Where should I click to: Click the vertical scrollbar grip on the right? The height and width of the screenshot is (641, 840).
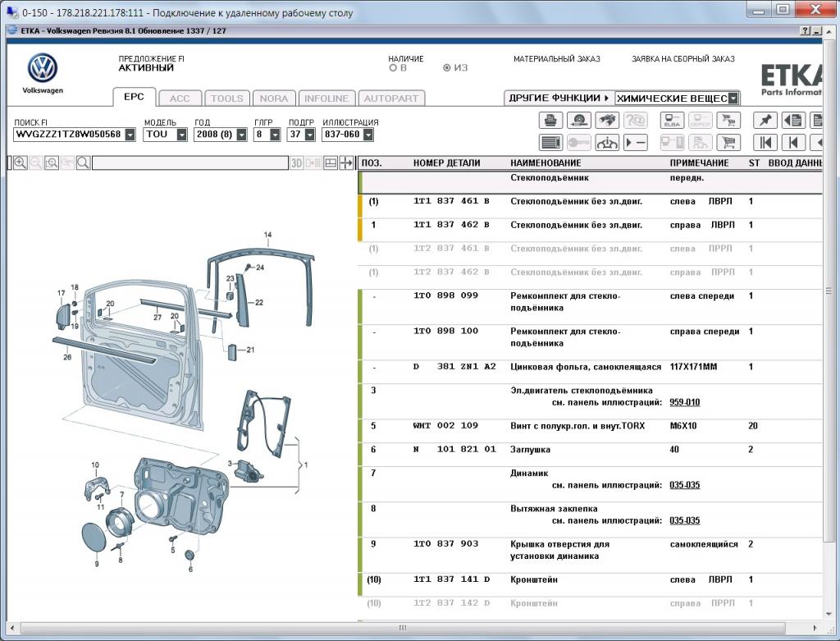[829, 291]
